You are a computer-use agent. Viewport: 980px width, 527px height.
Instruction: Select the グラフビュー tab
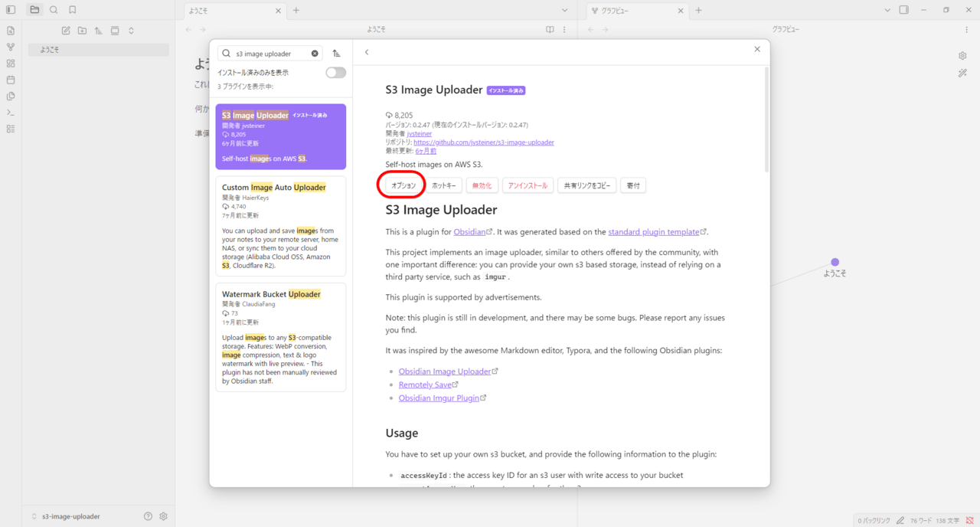(636, 11)
